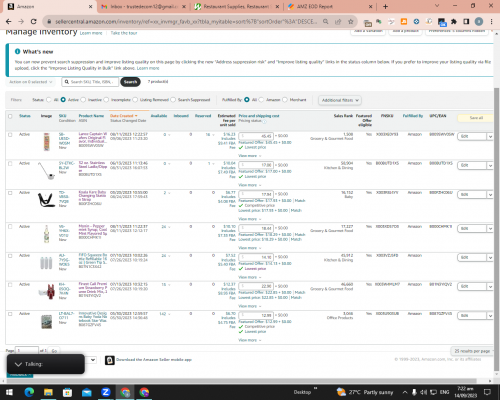Select Fulfilled By Amazon radio button
Image resolution: width=500 pixels, height=400 pixels.
coord(261,100)
